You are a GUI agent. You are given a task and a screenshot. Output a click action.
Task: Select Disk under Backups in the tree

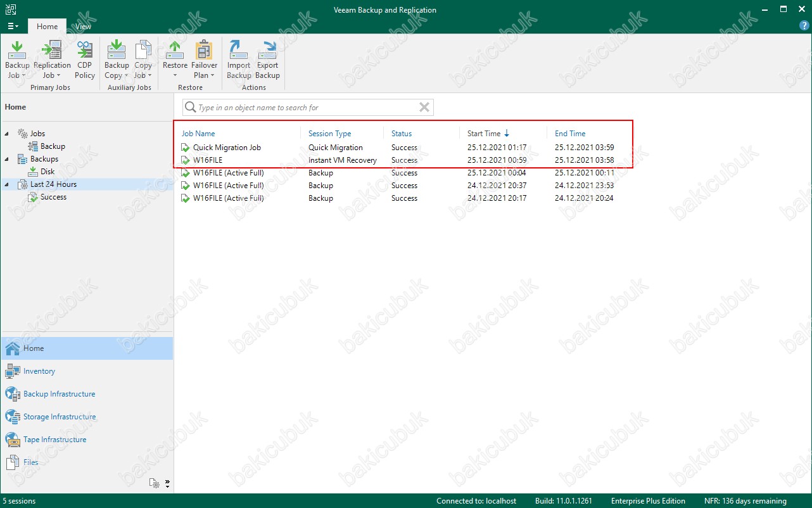click(x=48, y=172)
